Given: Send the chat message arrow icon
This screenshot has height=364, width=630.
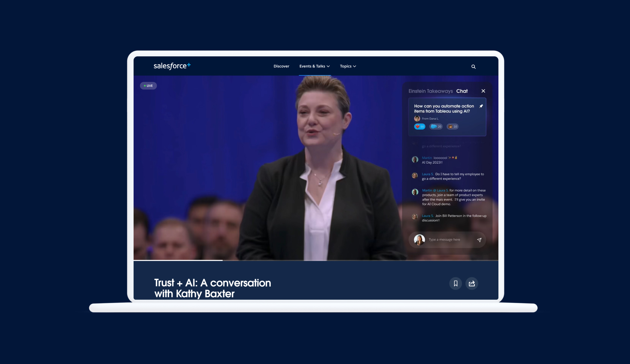Looking at the screenshot, I should pyautogui.click(x=479, y=240).
